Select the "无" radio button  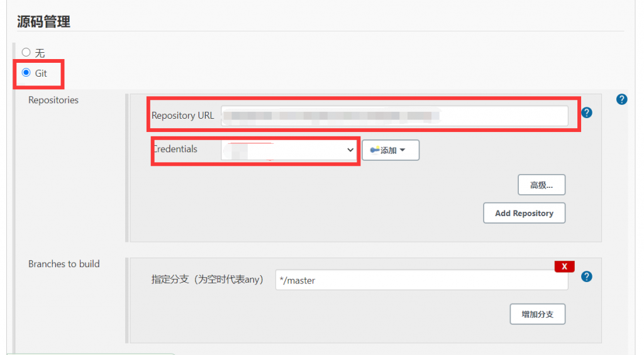click(26, 53)
